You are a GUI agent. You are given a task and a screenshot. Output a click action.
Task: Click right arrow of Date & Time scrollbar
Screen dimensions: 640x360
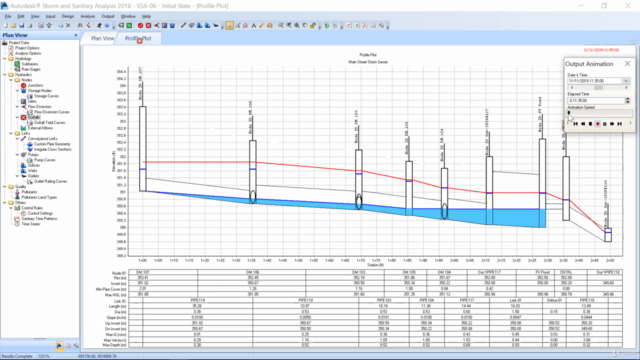(x=626, y=87)
